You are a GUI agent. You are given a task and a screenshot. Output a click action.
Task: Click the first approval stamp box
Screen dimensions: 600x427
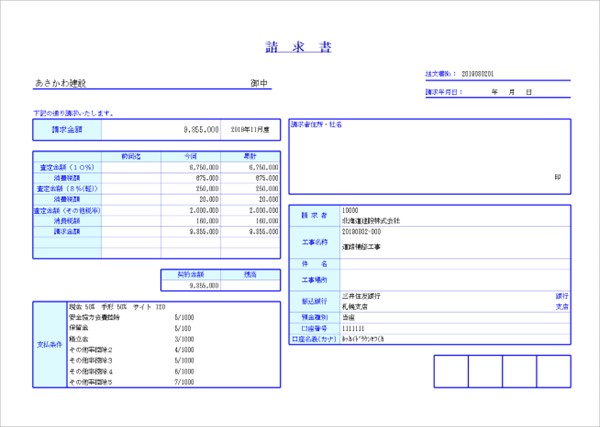[451, 371]
